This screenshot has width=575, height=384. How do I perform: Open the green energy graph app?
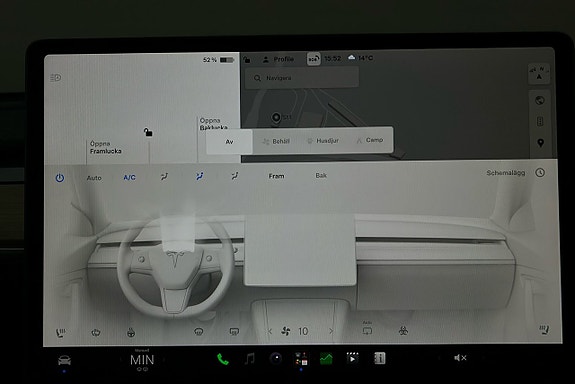(x=326, y=358)
